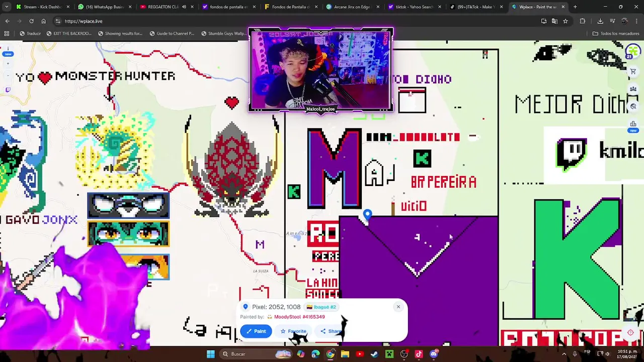Click the browser forward arrow
Image resolution: width=644 pixels, height=362 pixels.
pos(19,21)
